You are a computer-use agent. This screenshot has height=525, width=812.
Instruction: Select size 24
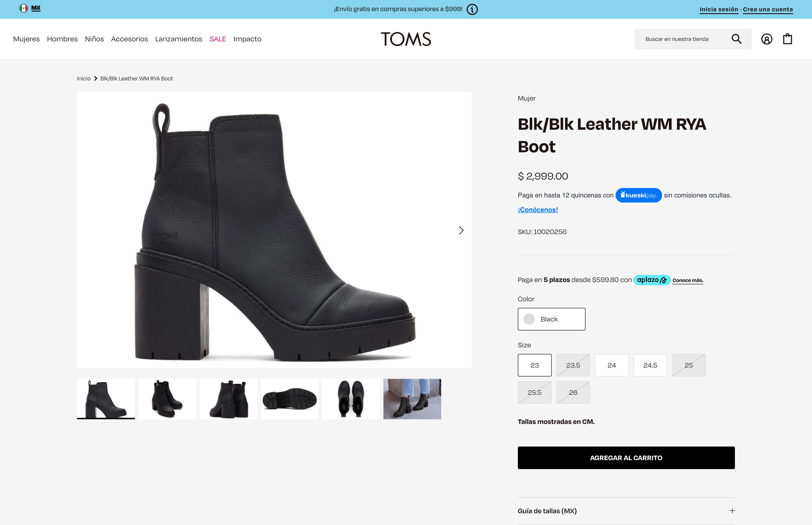(611, 365)
